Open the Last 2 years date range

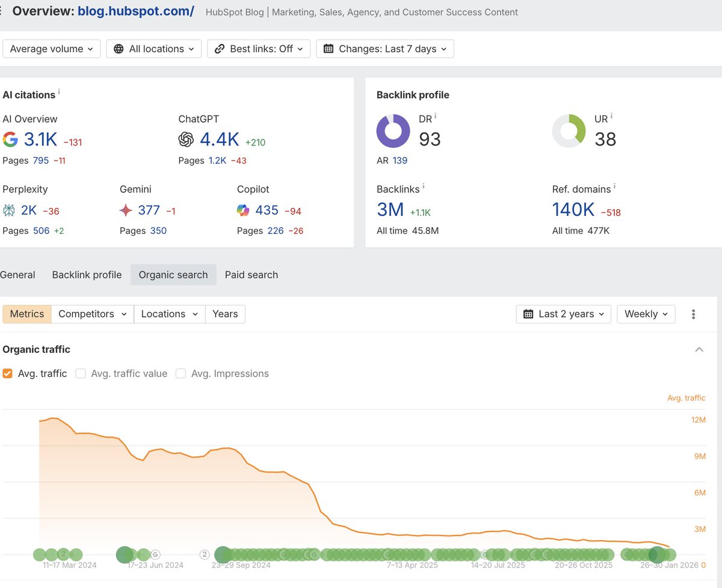[x=564, y=314]
